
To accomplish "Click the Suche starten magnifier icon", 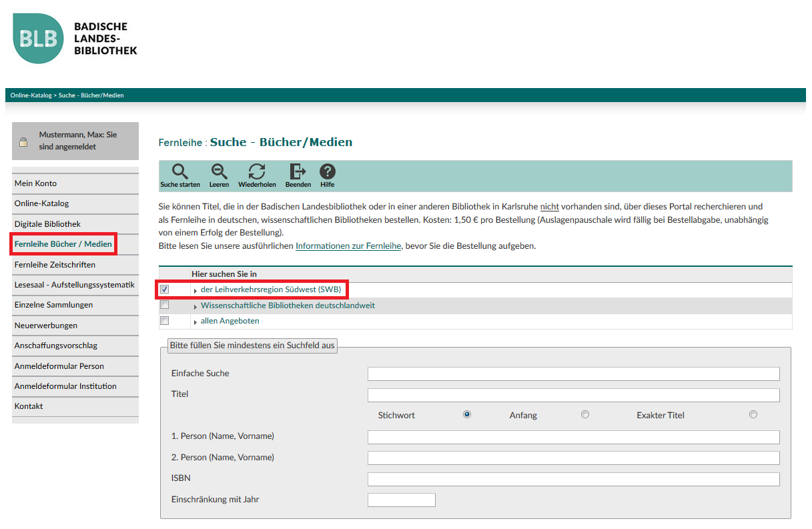I will [180, 171].
